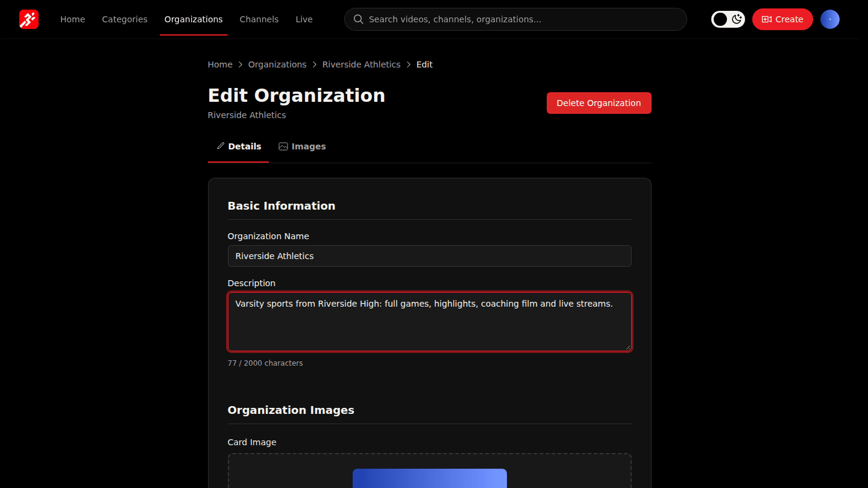Click the '77 / 2000 characters' counter

pos(265,363)
